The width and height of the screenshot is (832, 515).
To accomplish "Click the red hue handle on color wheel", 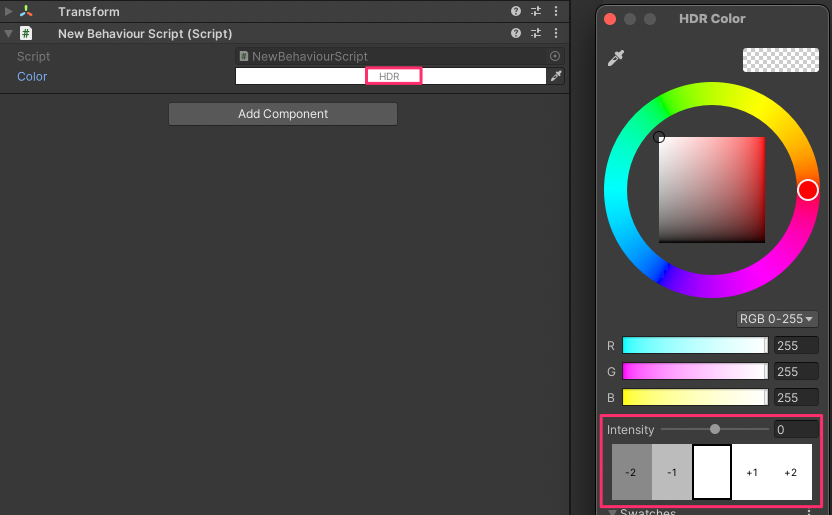I will 808,190.
